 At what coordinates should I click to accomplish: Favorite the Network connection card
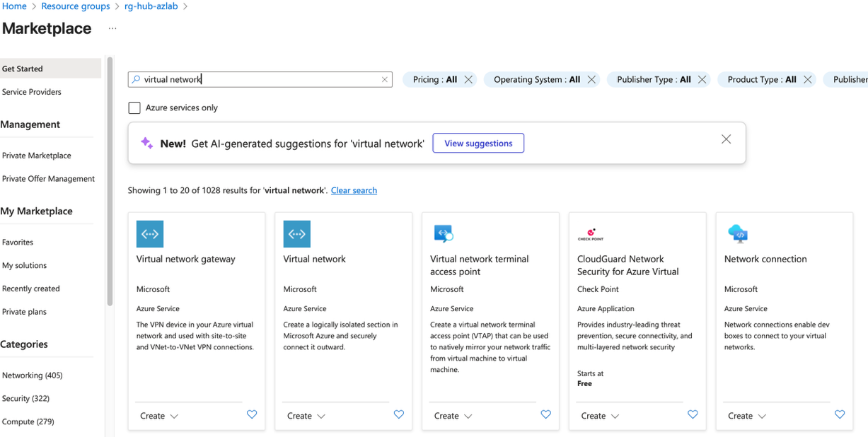tap(840, 415)
